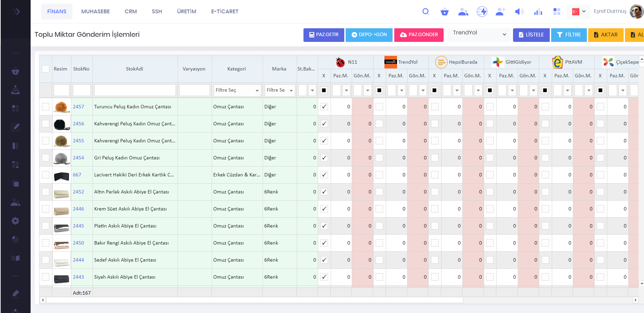
Task: Toggle the select-all checkbox in table header
Action: 46,69
